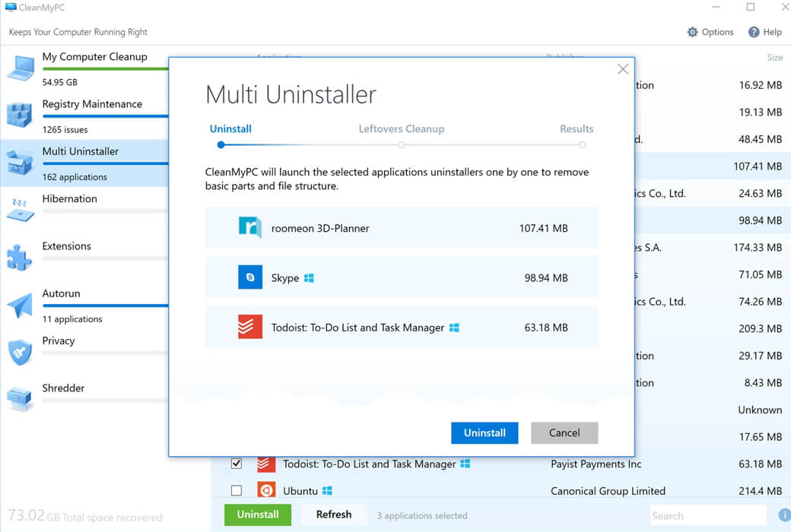
Task: Click the Uninstall step progress dot
Action: 221,144
